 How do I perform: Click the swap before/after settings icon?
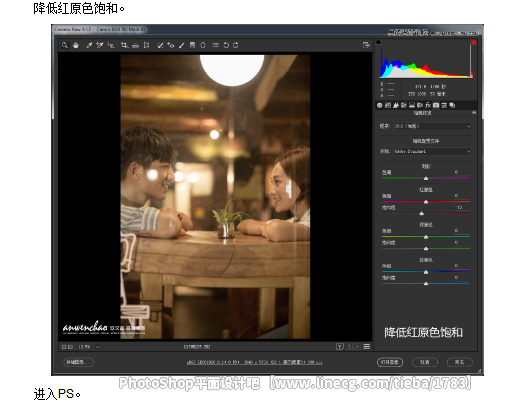350,346
